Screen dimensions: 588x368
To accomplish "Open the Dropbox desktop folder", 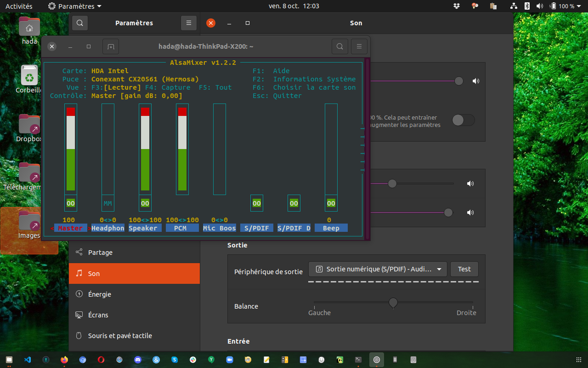I will [x=29, y=128].
